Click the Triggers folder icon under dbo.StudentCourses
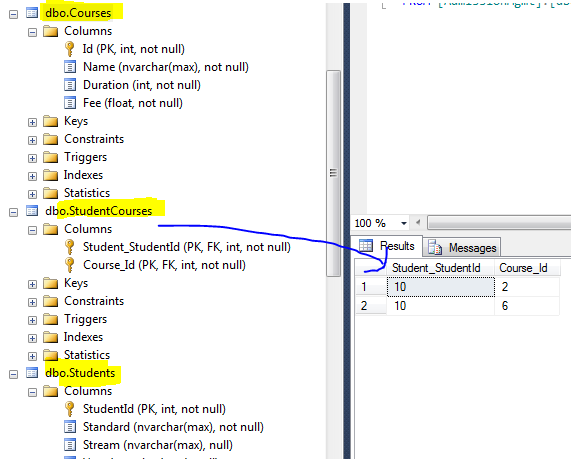Viewport: 571px width, 459px height. pyautogui.click(x=51, y=319)
